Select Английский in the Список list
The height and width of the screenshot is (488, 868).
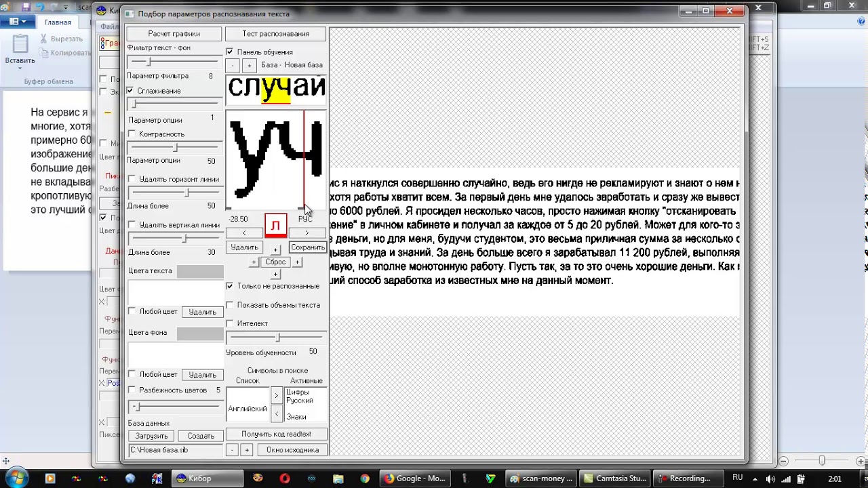248,409
